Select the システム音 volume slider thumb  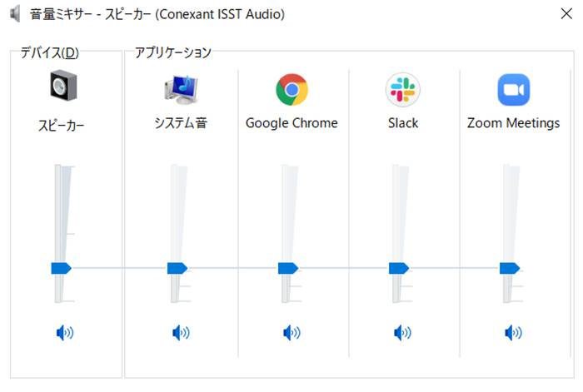click(x=177, y=268)
